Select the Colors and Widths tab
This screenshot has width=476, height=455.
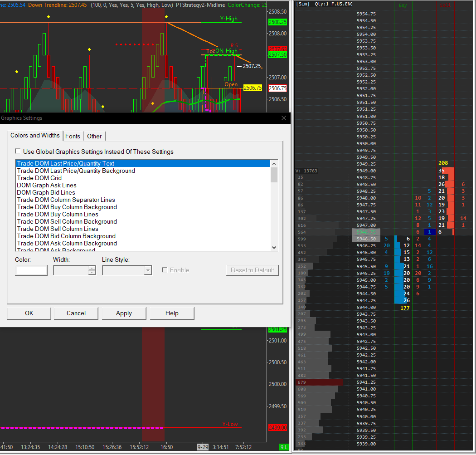tap(35, 136)
